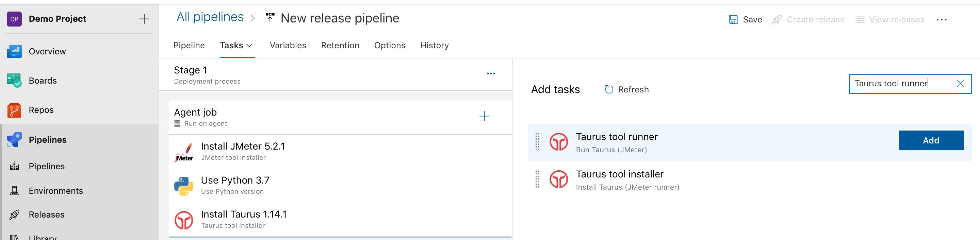Image resolution: width=980 pixels, height=240 pixels.
Task: Select the Taurus tool installer result
Action: tap(619, 179)
